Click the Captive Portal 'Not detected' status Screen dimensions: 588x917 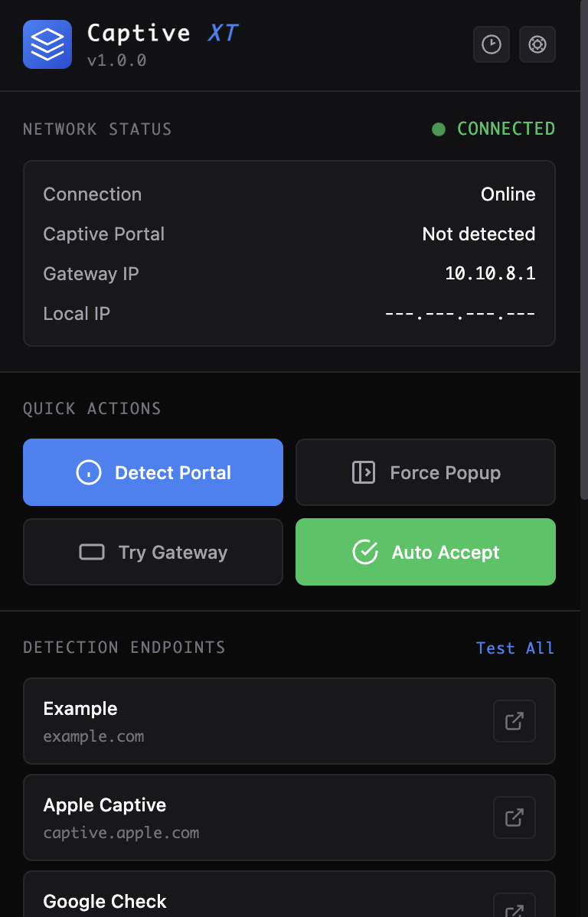tap(479, 233)
